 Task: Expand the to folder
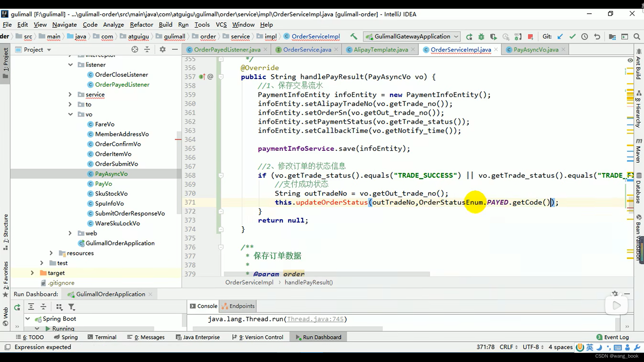click(x=70, y=104)
